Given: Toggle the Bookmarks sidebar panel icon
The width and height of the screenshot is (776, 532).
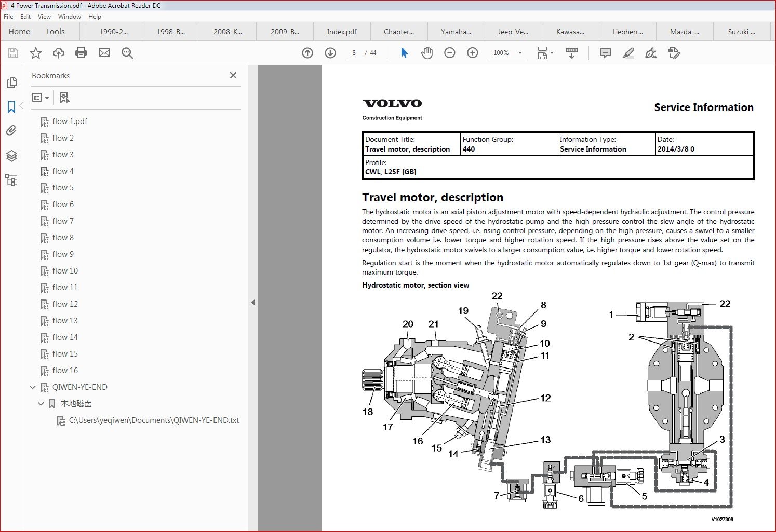Looking at the screenshot, I should (11, 107).
